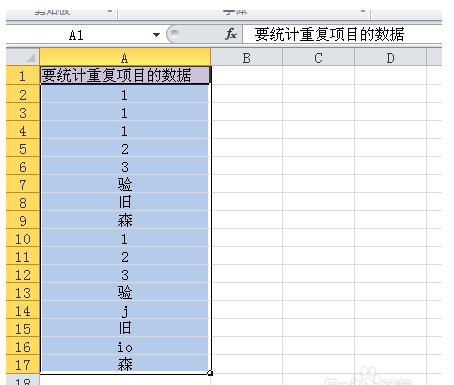Click cell A10 with value 1

125,238
